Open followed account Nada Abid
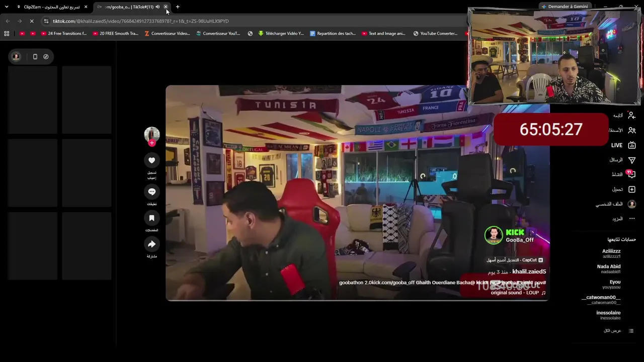Image resolution: width=644 pixels, height=362 pixels. (609, 269)
